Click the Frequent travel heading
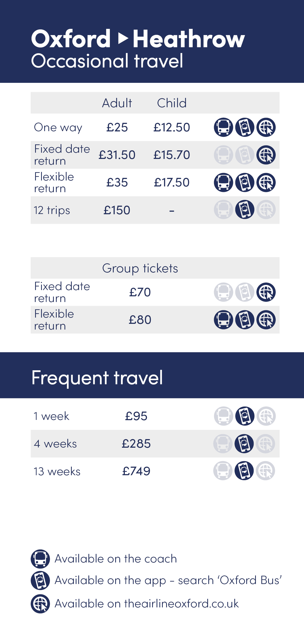Image resolution: width=304 pixels, height=644 pixels. (x=97, y=378)
